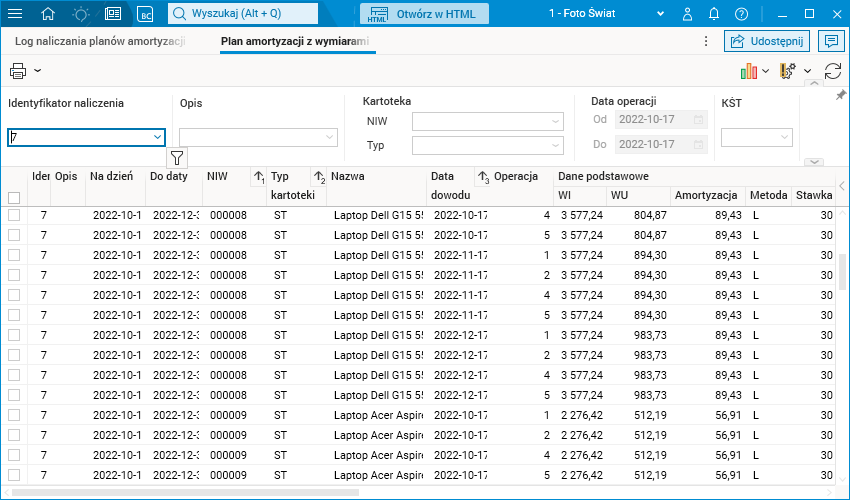Click the filter funnel icon
This screenshot has height=500, width=850.
click(x=177, y=157)
